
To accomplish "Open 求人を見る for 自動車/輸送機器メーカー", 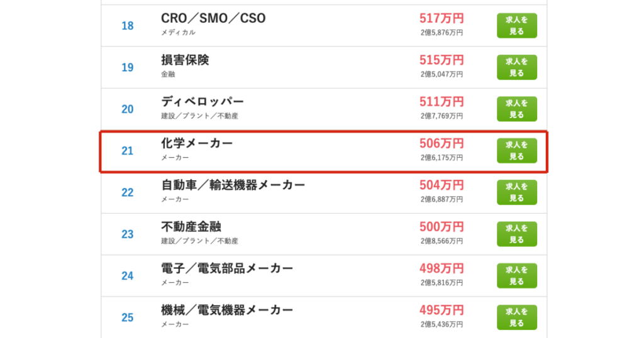I will 517,192.
